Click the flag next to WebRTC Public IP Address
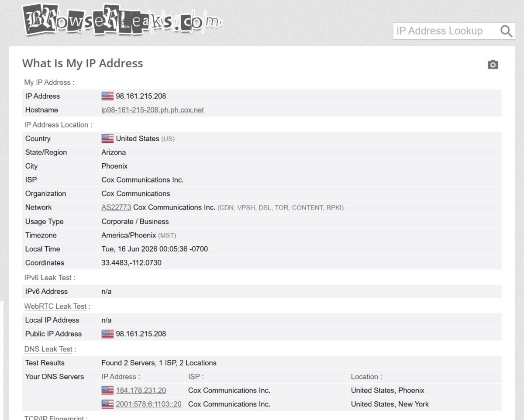This screenshot has width=524, height=420. pyautogui.click(x=107, y=334)
